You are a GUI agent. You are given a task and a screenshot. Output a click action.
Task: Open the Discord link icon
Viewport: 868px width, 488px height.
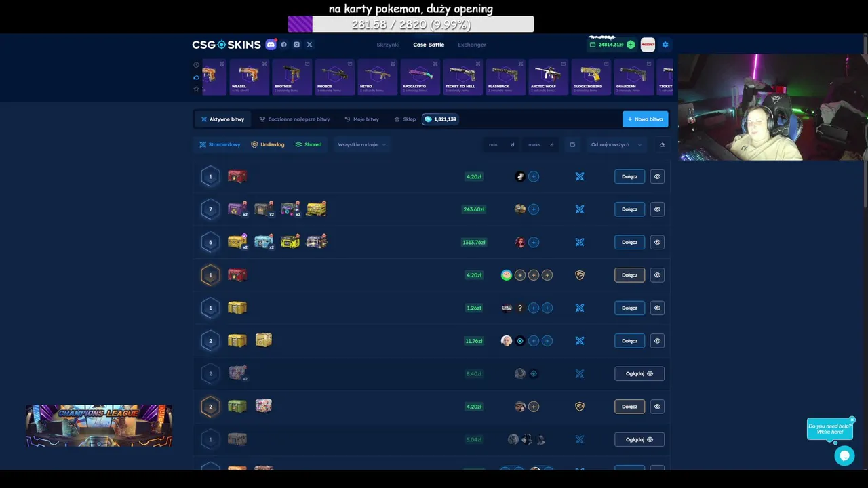pyautogui.click(x=271, y=45)
